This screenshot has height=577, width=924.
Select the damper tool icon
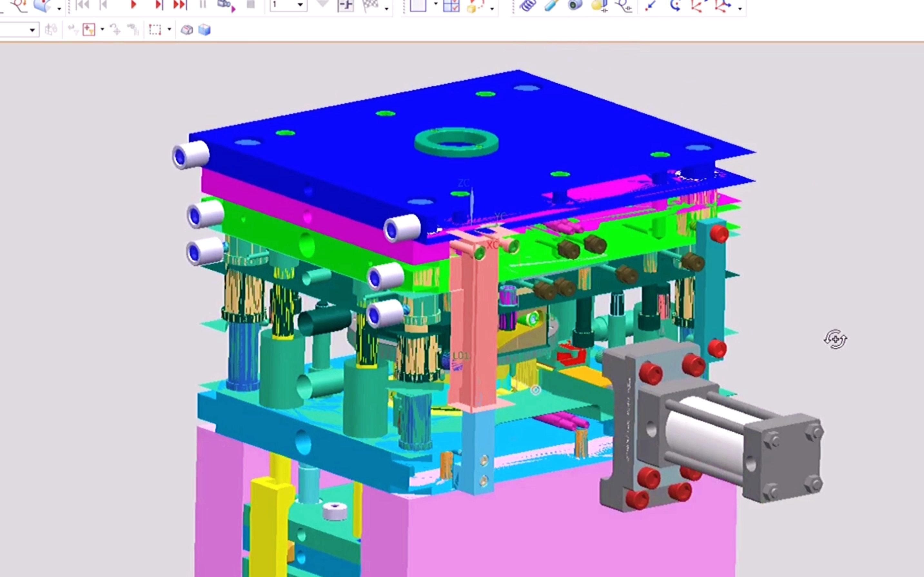point(551,5)
